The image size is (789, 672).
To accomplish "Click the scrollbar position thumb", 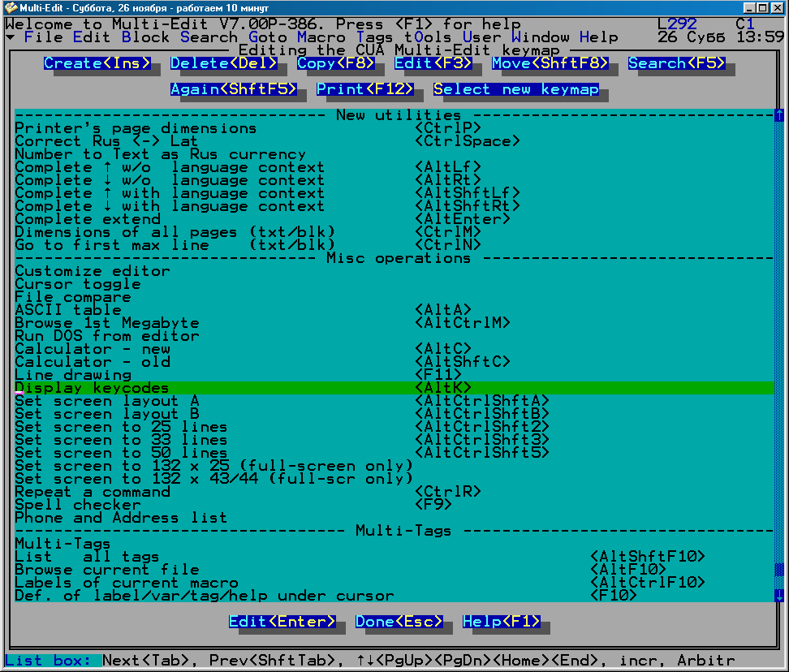I will (x=779, y=570).
